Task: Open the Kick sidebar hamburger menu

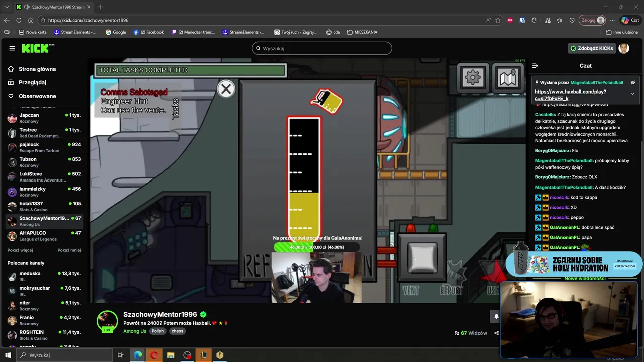Action: click(x=12, y=48)
